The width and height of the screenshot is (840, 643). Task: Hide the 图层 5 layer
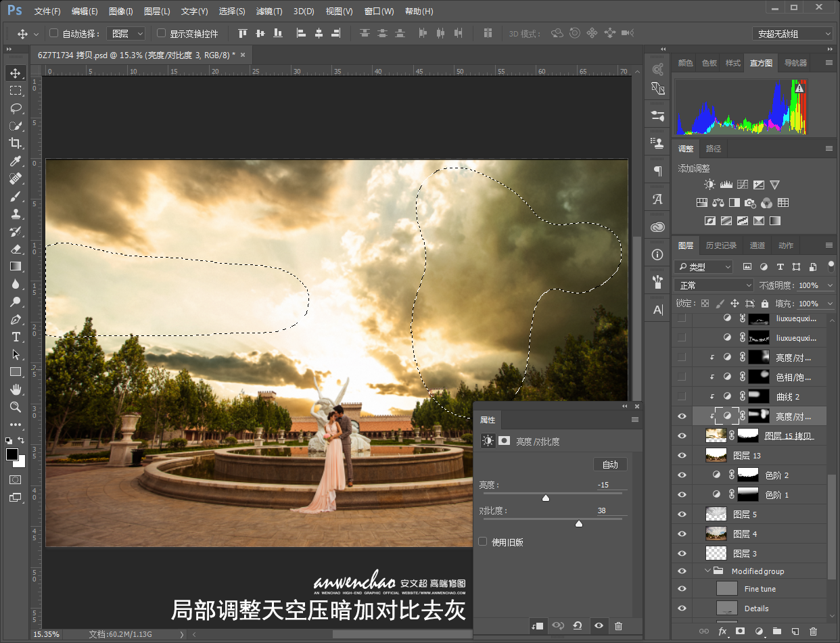point(682,514)
